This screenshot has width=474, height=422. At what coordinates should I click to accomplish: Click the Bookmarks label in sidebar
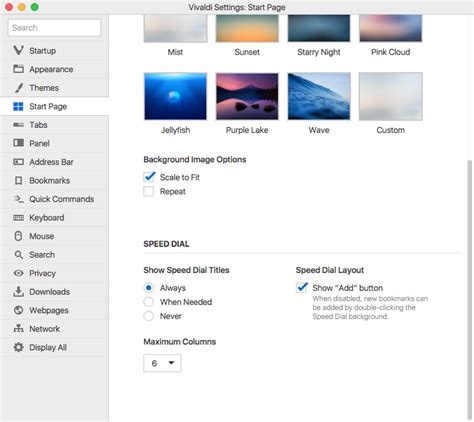coord(50,181)
